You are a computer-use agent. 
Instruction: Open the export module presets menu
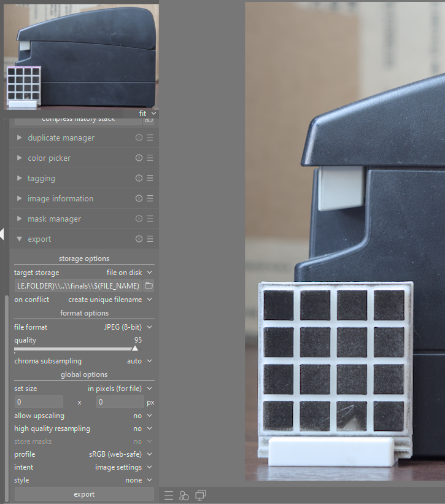point(150,239)
